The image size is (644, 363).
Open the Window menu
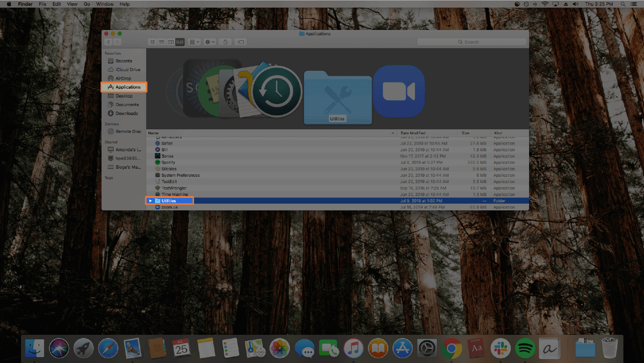(105, 4)
